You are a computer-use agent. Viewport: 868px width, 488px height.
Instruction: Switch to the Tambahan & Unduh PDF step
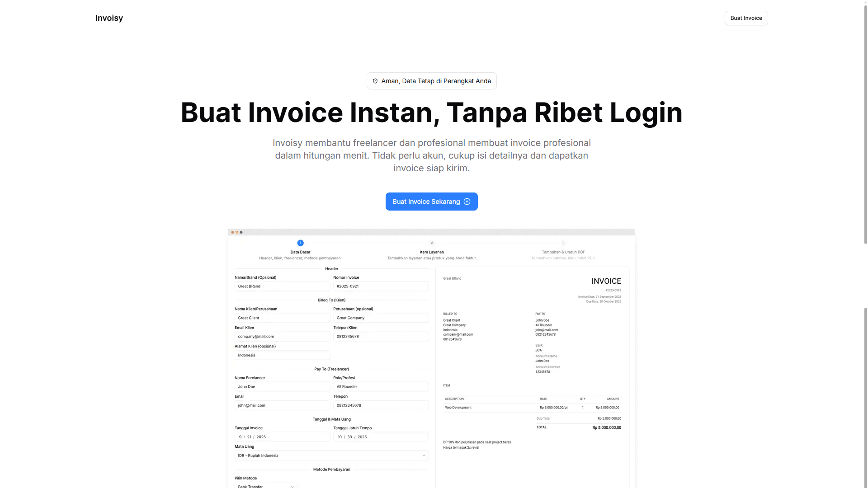tap(563, 252)
